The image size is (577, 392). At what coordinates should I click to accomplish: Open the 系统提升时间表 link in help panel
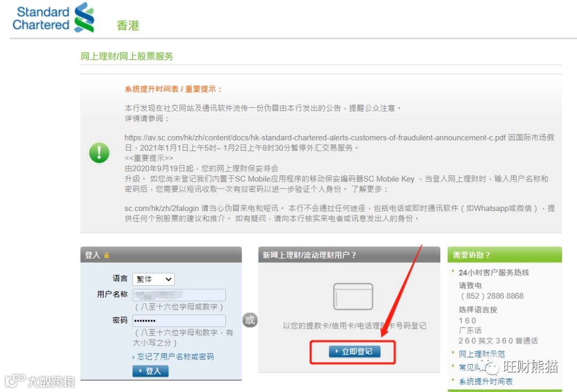coord(486,381)
